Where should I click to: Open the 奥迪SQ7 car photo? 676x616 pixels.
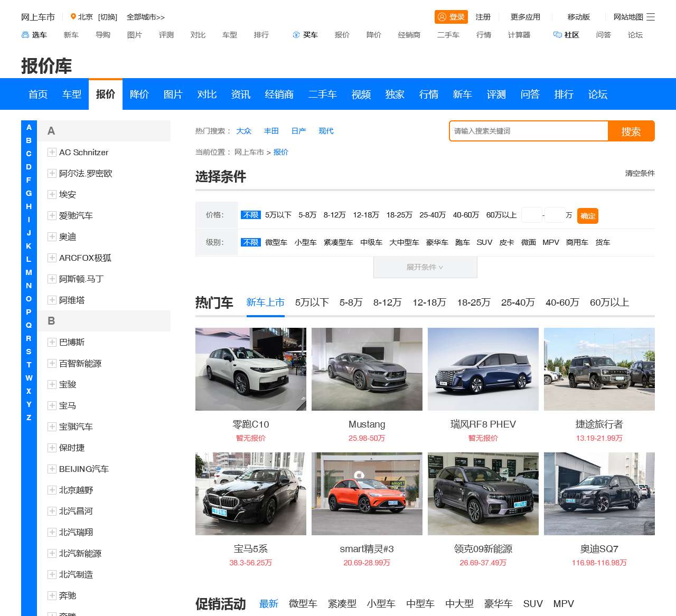click(x=599, y=494)
